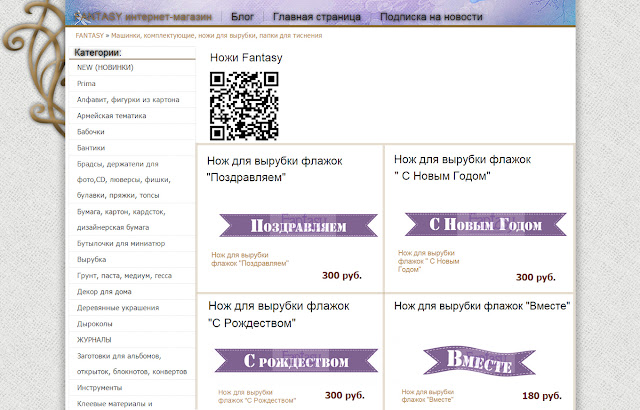Image resolution: width=640 pixels, height=410 pixels.
Task: Open the Бутылочки для миниатюр category
Action: tap(121, 244)
